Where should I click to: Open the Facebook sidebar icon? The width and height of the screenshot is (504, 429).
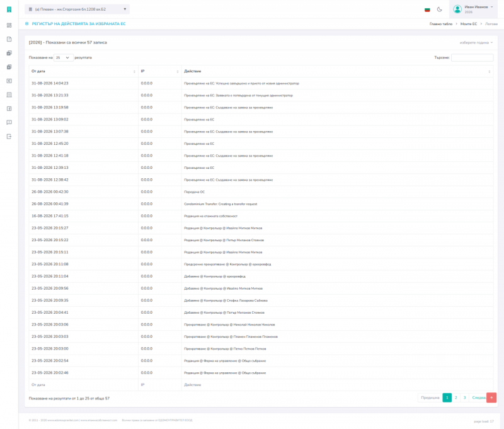point(9,108)
